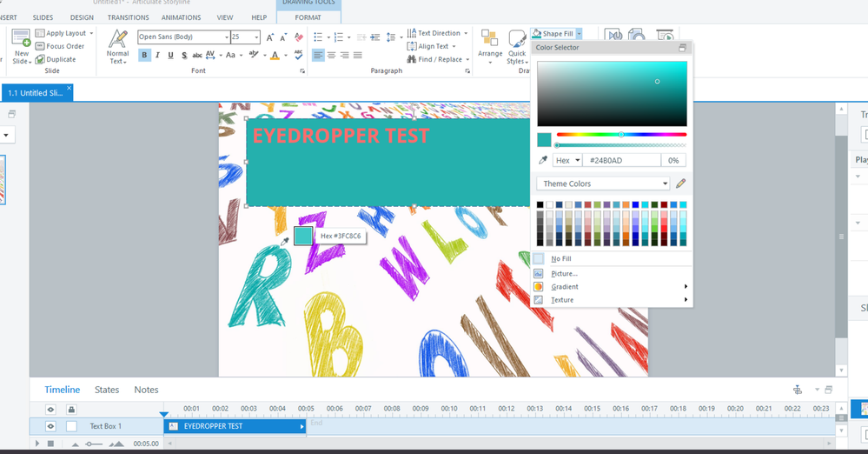Expand the Open Sans font name dropdown
868x454 pixels.
[225, 37]
